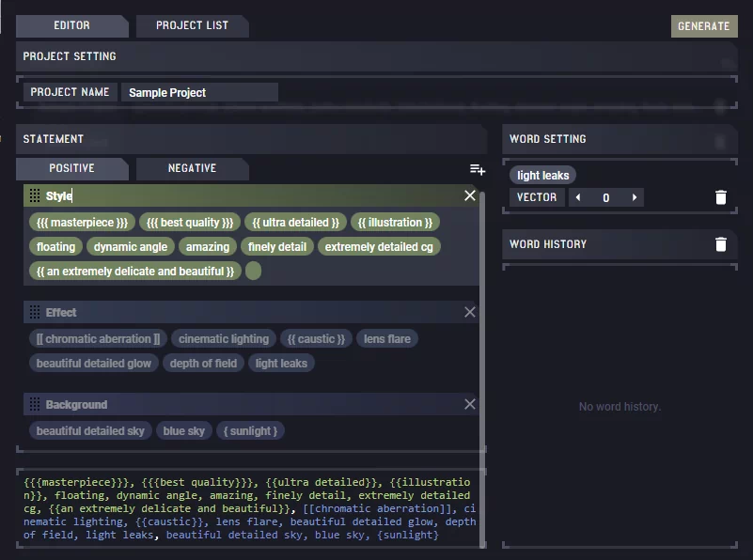Grab the Style group drag handle

(35, 195)
